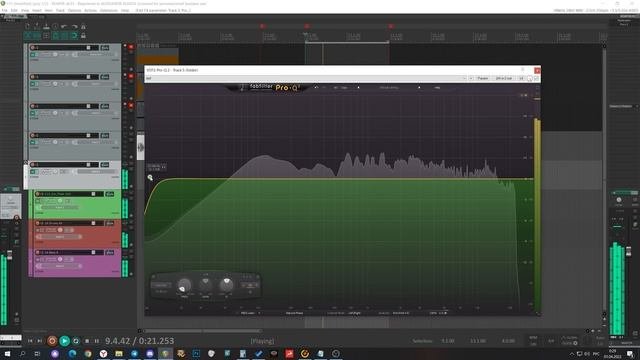Click Help in the Pro-Q header
Viewport: 640px width, 360px height.
pos(437,87)
